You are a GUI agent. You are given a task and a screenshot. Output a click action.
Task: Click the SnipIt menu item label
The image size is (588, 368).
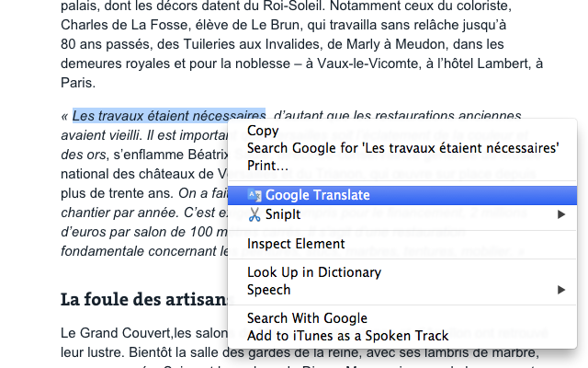(x=282, y=214)
